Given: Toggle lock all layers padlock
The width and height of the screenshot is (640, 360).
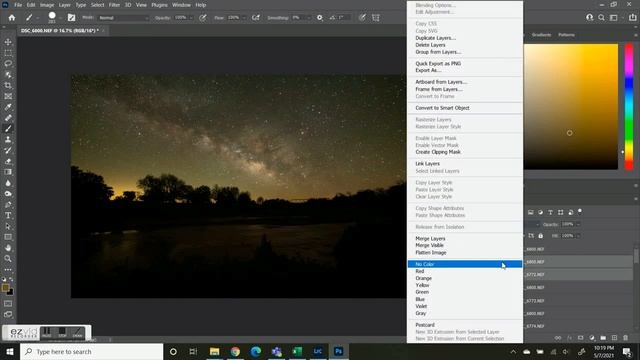Looking at the screenshot, I should tap(540, 236).
